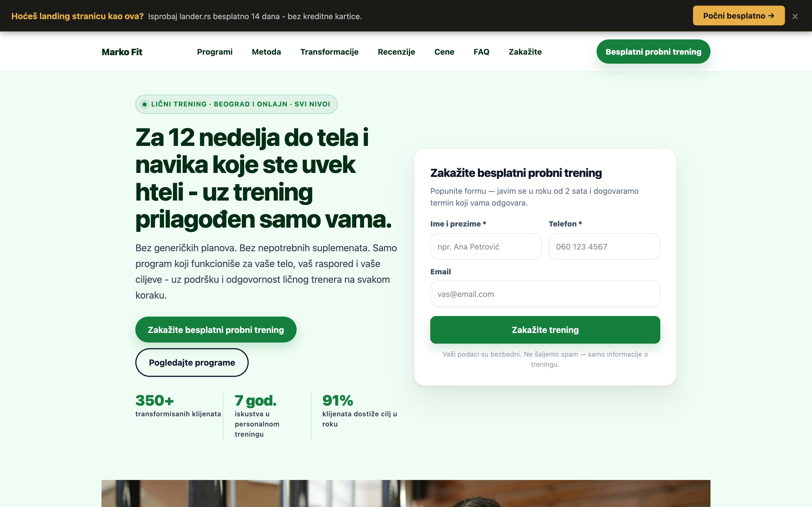Click the green dot in Lični trening badge
This screenshot has width=812, height=507.
(x=145, y=104)
